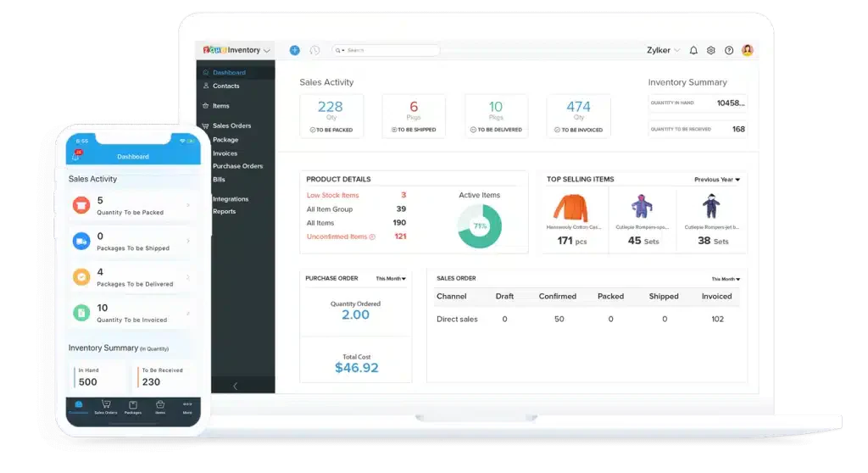Click the Items basket icon in sidebar
The image size is (868, 473).
205,106
